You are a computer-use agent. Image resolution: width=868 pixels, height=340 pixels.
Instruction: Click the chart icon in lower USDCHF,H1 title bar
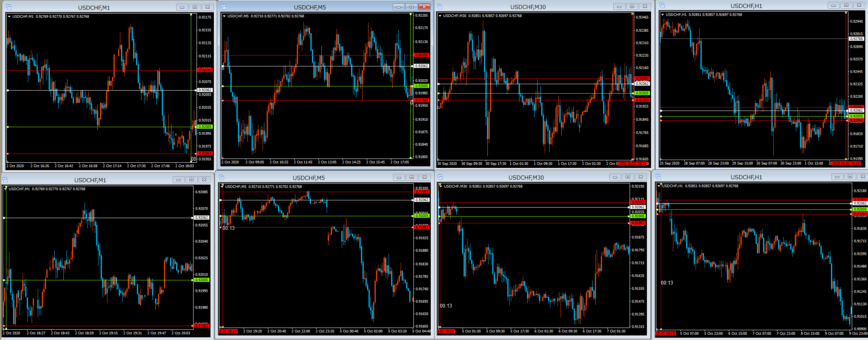click(658, 177)
